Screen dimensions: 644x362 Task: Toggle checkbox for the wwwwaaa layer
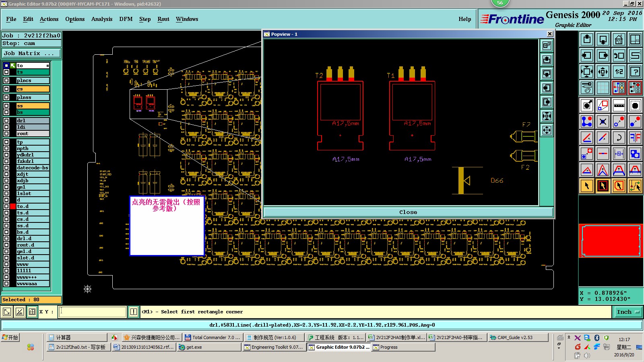[6, 284]
